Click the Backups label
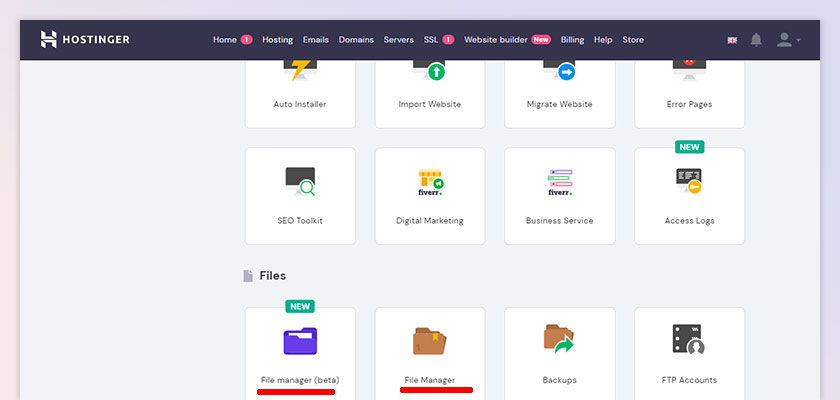The width and height of the screenshot is (840, 400). (x=560, y=380)
